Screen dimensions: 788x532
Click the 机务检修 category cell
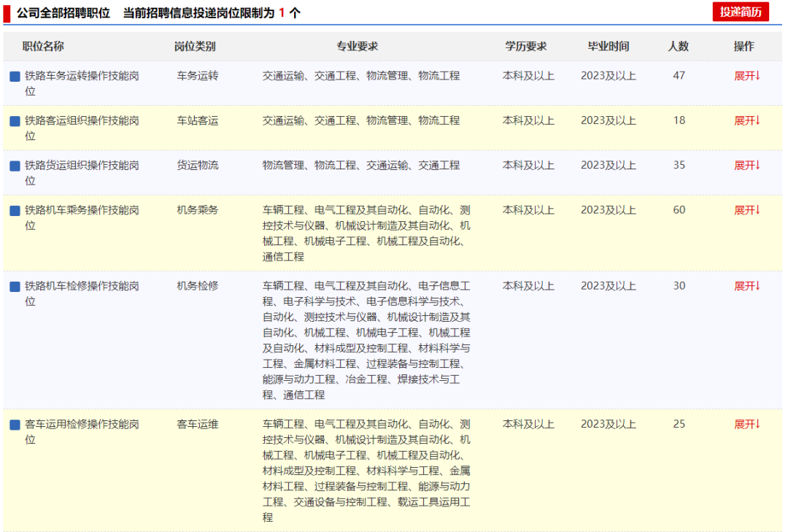[198, 286]
